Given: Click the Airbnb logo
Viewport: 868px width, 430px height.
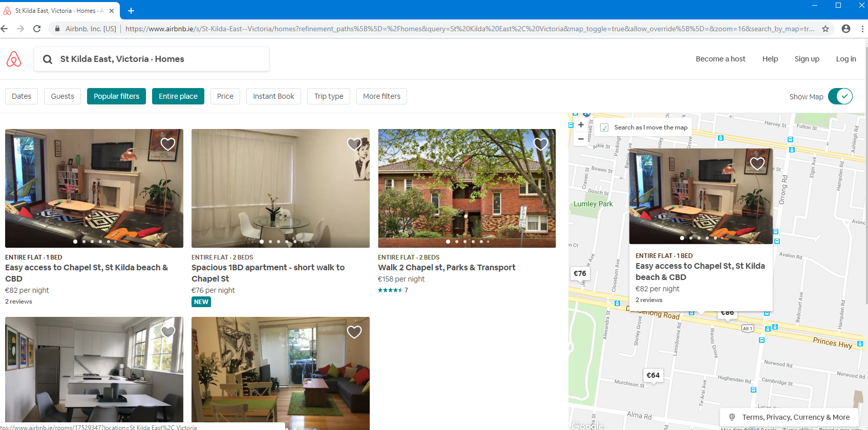Looking at the screenshot, I should [14, 59].
